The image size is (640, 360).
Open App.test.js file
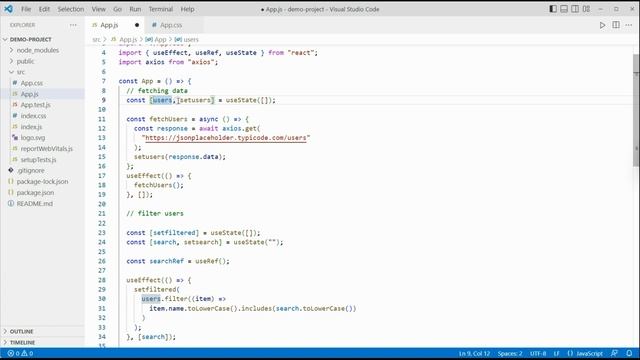36,105
